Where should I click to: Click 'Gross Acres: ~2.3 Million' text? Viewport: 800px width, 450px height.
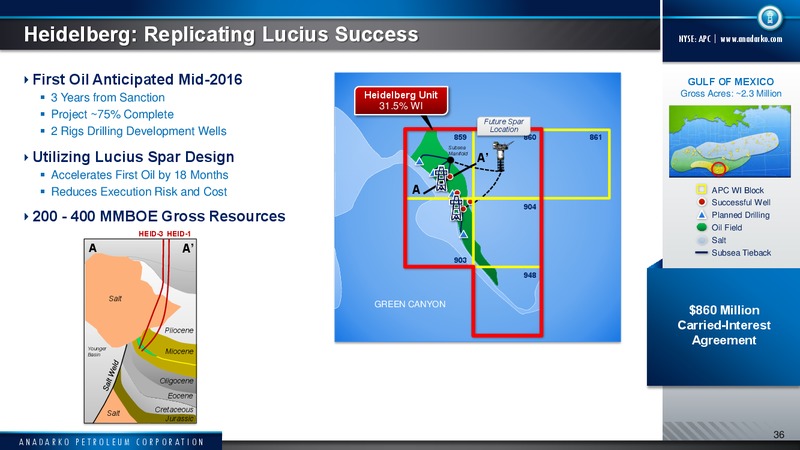tap(731, 93)
